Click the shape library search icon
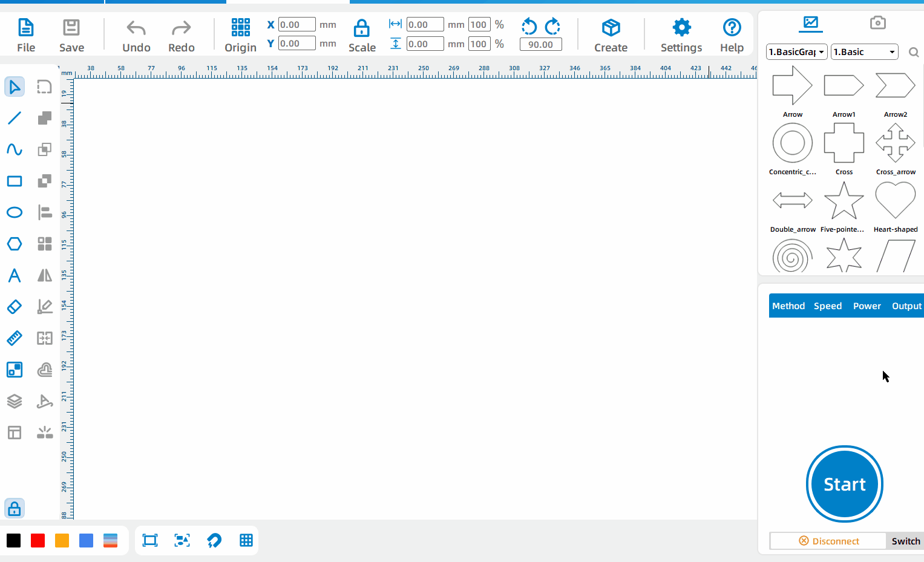924x562 pixels. 914,53
